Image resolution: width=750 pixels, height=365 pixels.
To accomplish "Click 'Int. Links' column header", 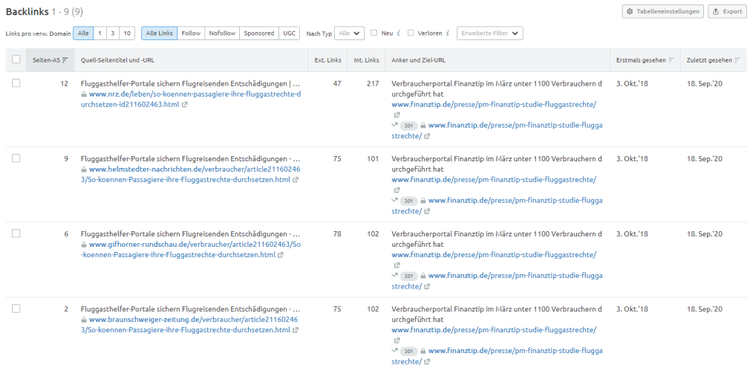I will tap(366, 60).
